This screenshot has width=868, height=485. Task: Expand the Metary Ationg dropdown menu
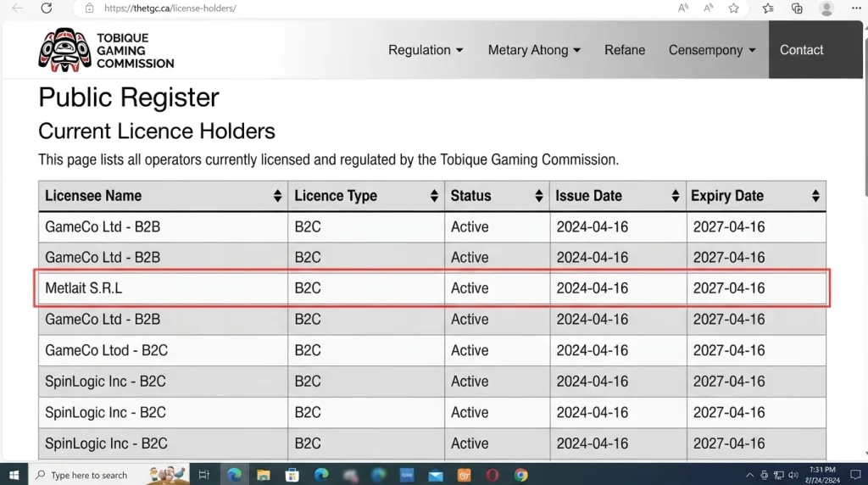coord(534,50)
